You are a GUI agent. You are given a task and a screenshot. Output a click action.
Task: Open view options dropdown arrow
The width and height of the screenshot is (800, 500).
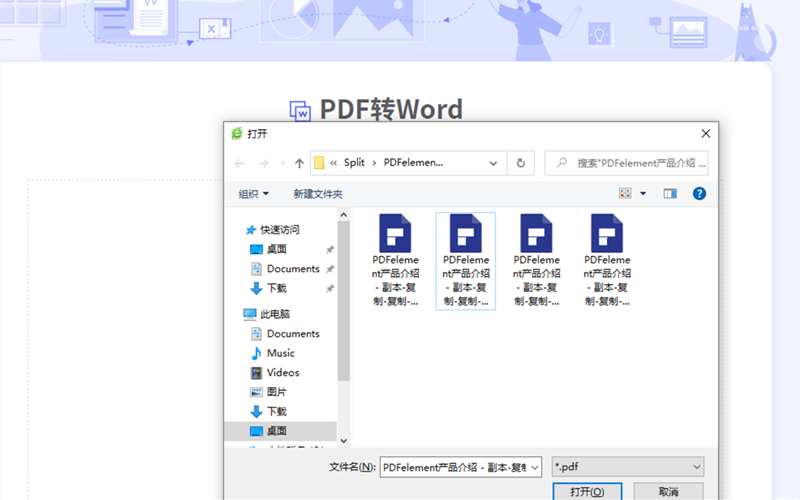[643, 193]
